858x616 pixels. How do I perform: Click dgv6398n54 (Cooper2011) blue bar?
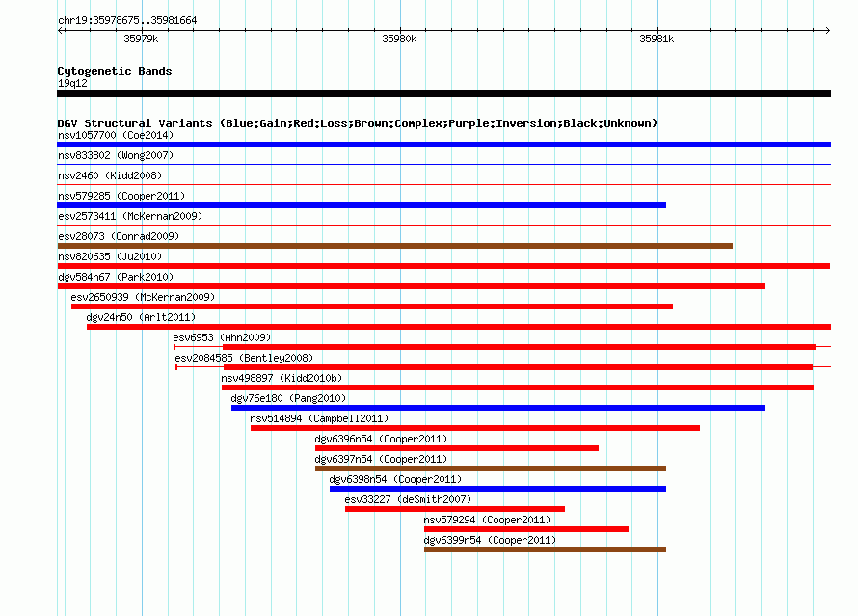tap(497, 489)
